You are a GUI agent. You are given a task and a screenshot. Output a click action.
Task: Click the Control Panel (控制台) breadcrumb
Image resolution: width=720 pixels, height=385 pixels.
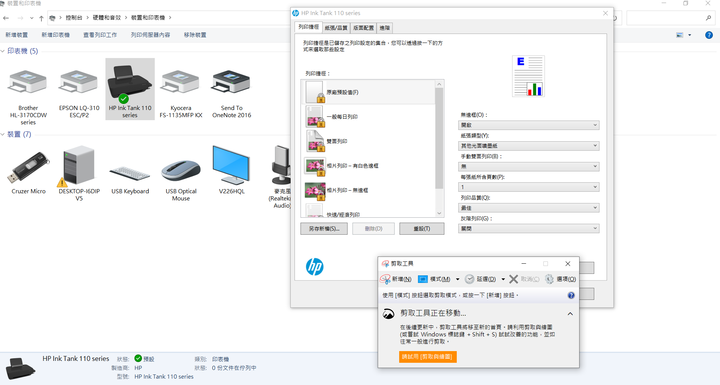click(x=73, y=18)
